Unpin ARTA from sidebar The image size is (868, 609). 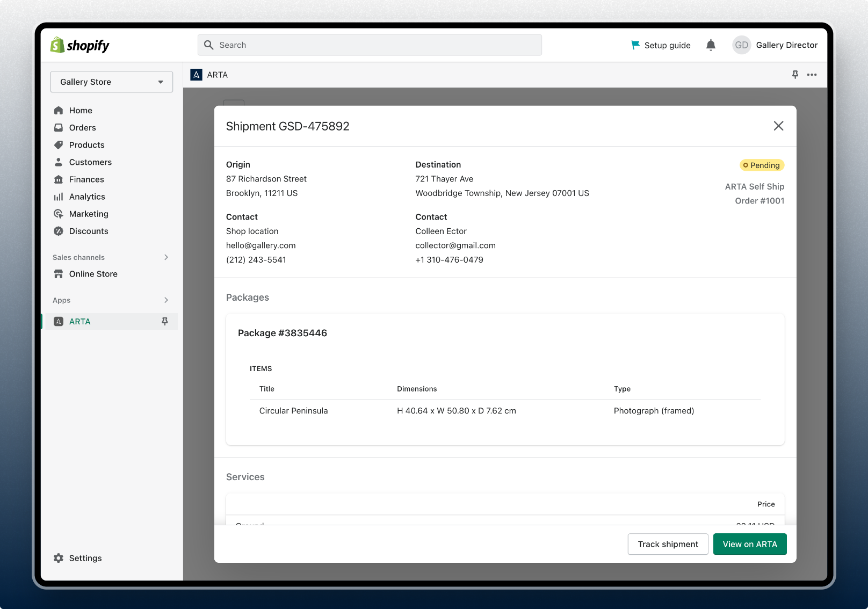(x=165, y=321)
